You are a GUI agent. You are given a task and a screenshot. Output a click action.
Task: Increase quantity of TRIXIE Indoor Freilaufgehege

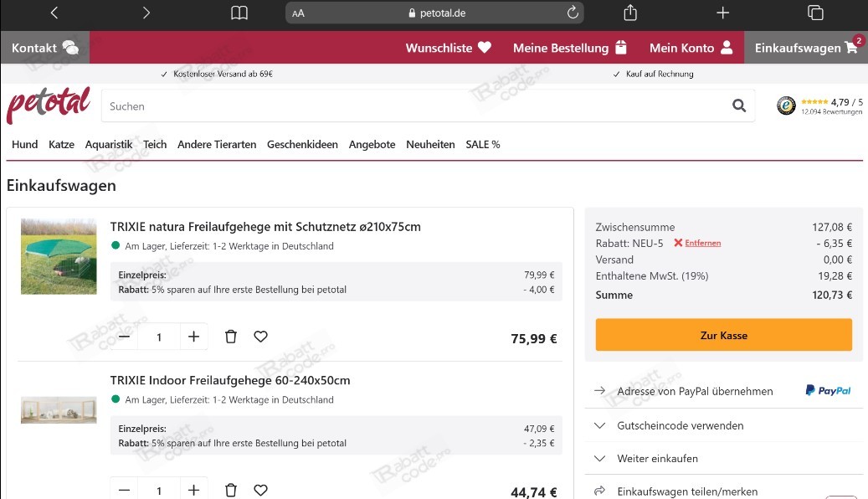click(x=193, y=490)
